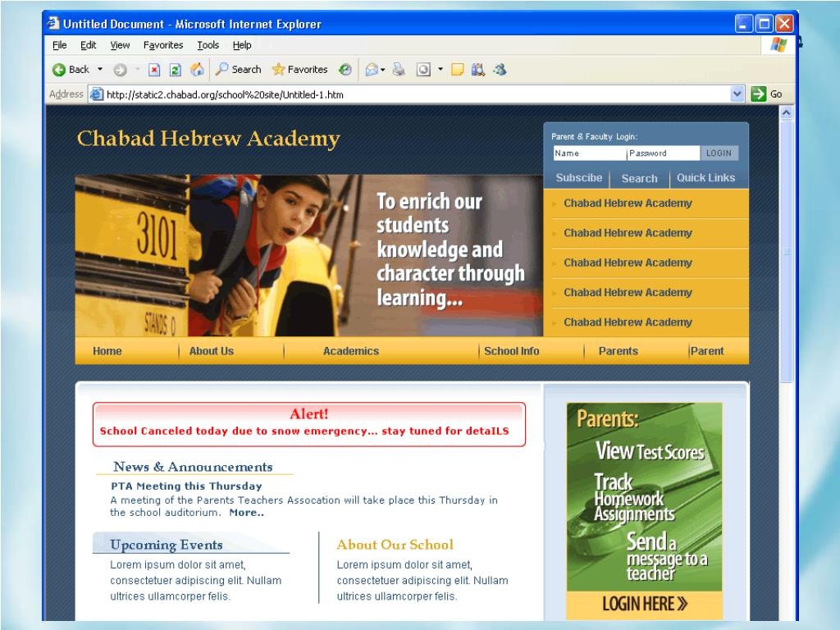The height and width of the screenshot is (630, 840).
Task: Open the Favorites menu
Action: pyautogui.click(x=163, y=46)
